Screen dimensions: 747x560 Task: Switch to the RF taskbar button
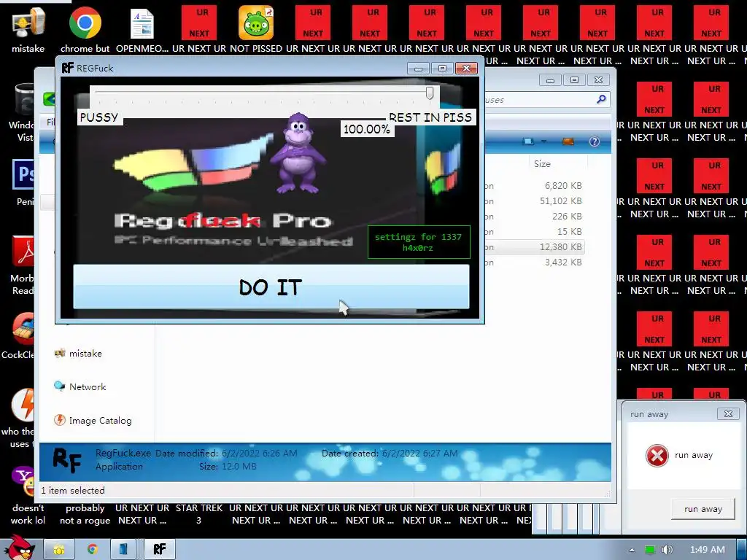[160, 550]
